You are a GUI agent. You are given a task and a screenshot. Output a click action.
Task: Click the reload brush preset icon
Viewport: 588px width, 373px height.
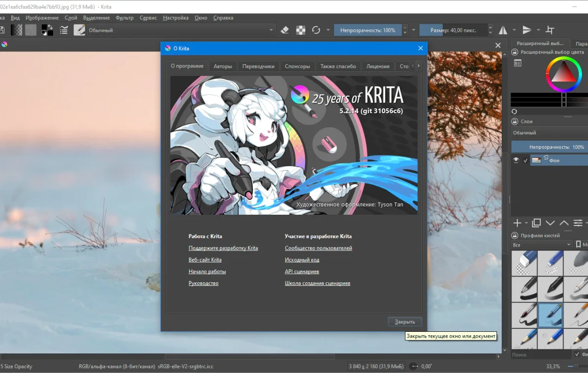tap(316, 30)
